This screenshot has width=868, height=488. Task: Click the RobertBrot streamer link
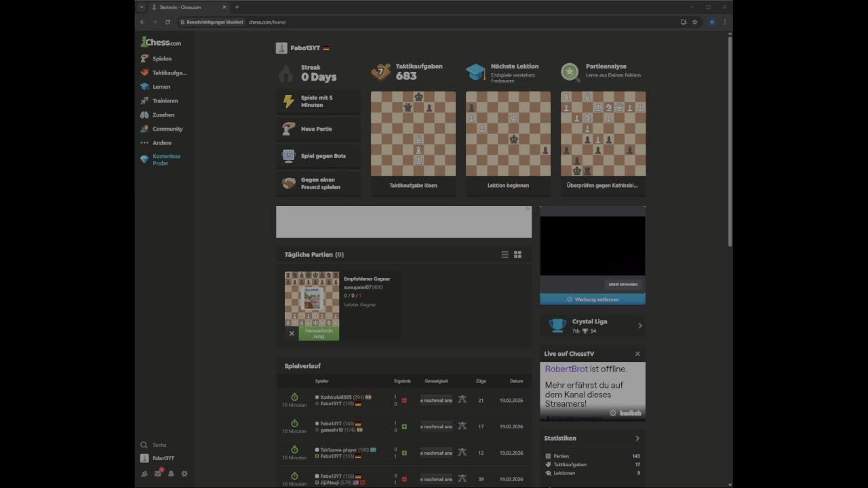tap(566, 369)
